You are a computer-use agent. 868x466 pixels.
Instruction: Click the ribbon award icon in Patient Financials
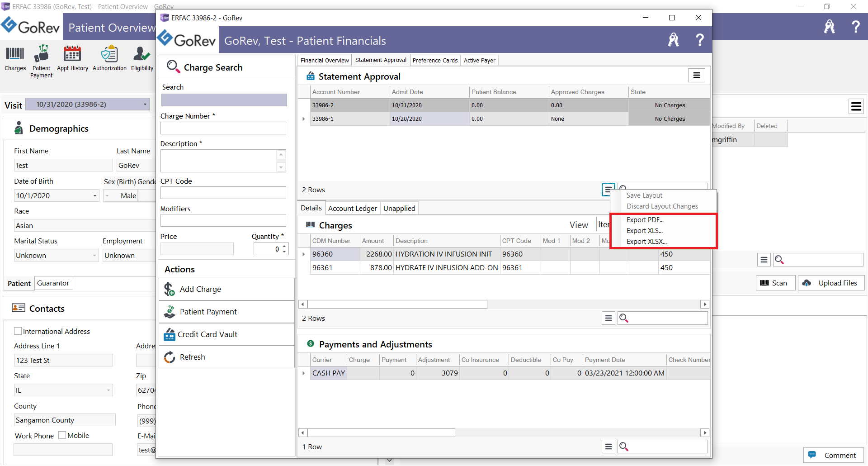[674, 40]
